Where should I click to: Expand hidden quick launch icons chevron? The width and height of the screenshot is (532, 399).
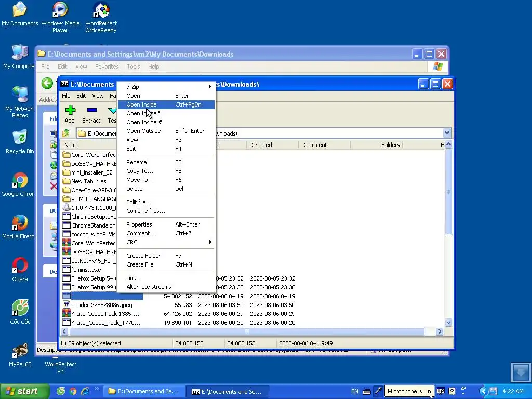pyautogui.click(x=97, y=389)
